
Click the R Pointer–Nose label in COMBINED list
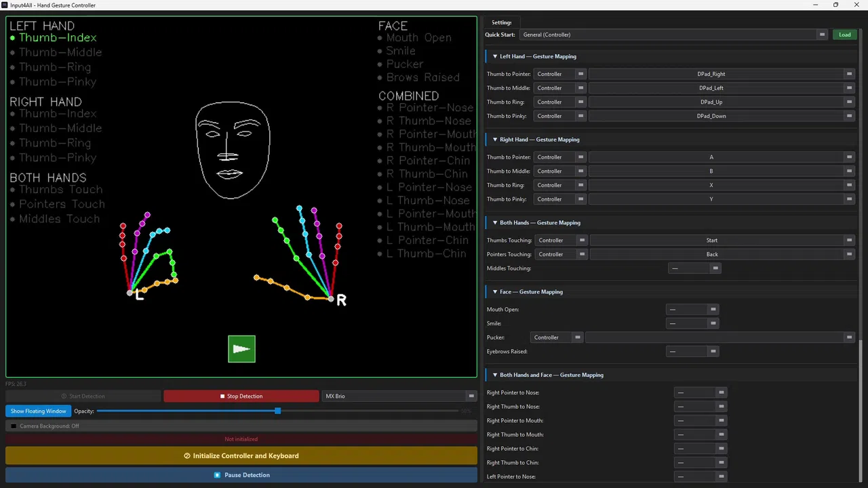[x=430, y=108]
